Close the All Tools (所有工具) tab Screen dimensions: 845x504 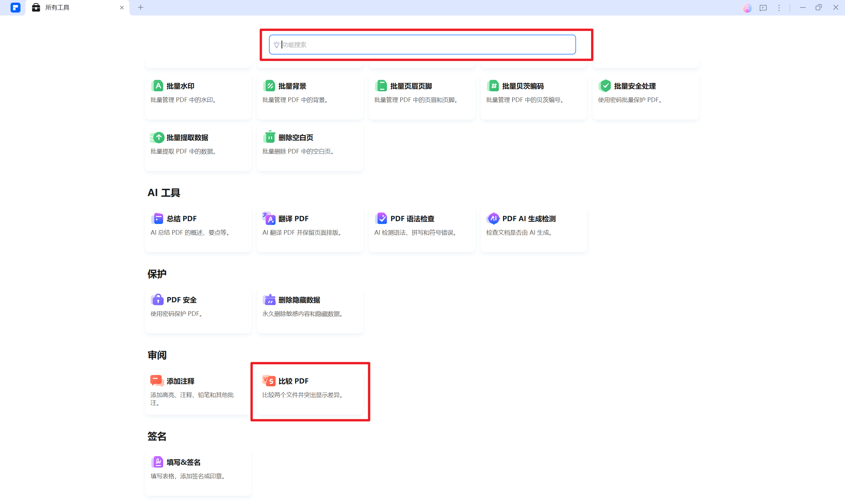point(122,8)
